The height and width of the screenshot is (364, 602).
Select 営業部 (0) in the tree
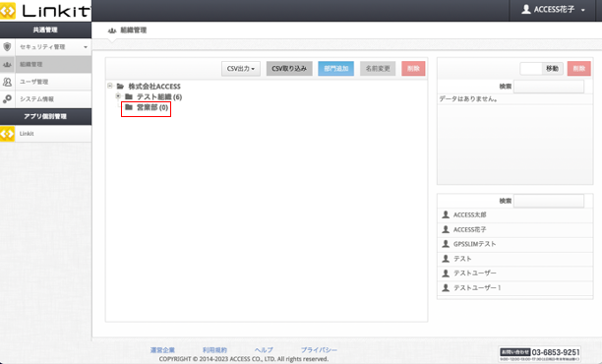click(152, 107)
